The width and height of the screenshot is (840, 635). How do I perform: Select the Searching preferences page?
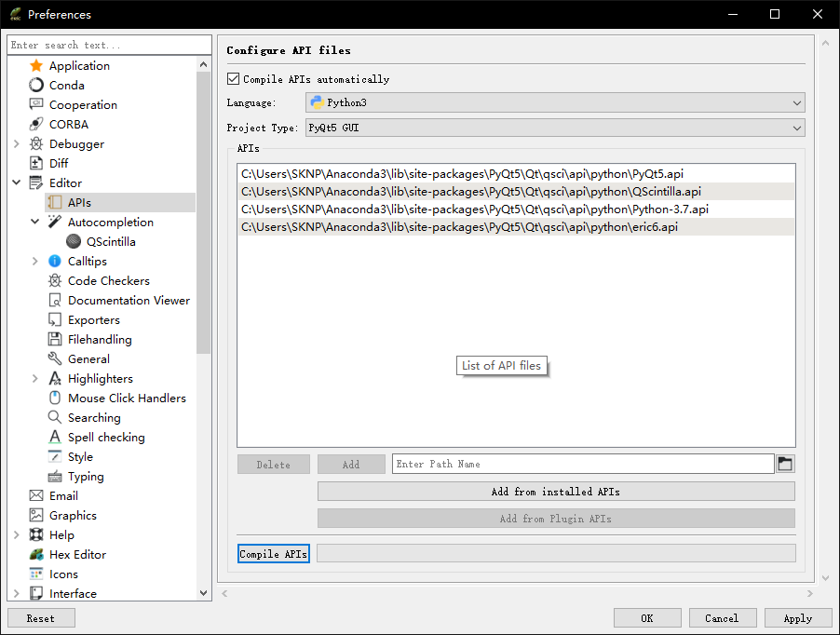tap(94, 418)
